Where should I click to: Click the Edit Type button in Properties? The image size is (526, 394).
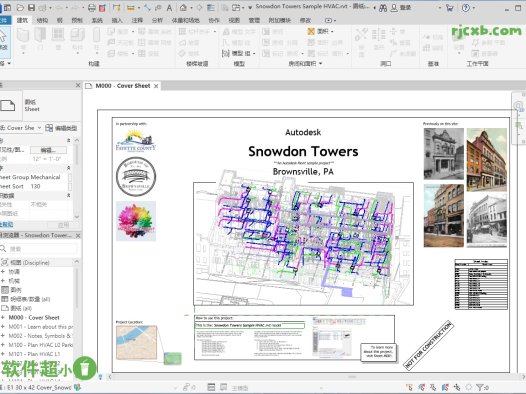[61, 128]
